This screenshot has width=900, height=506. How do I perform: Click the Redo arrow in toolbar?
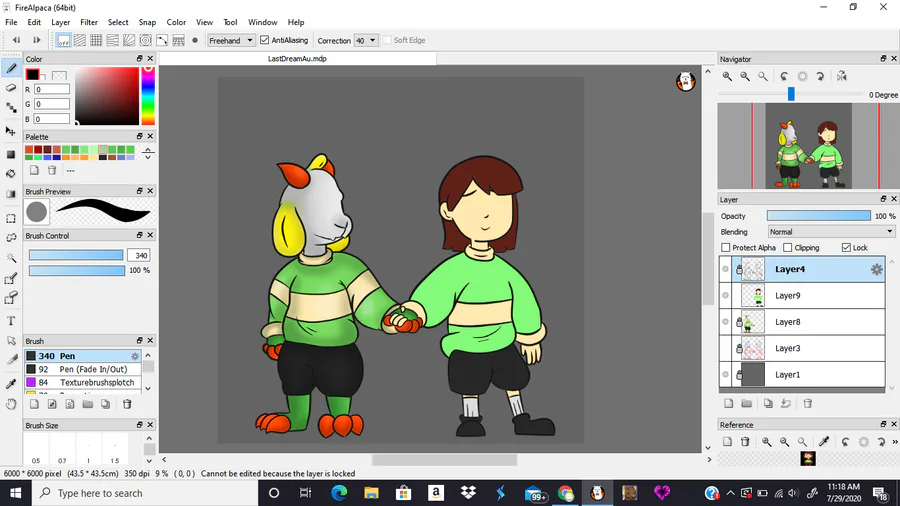[x=36, y=40]
